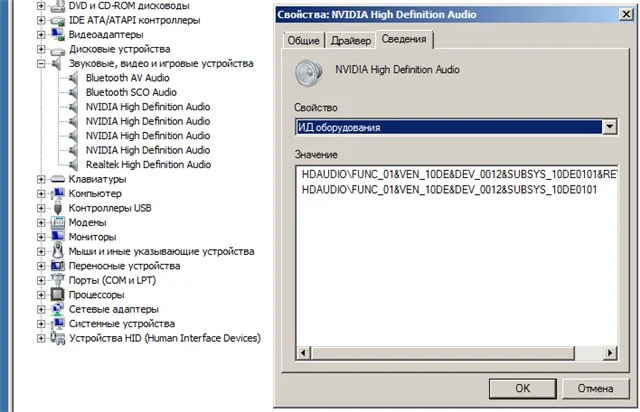Screen dimensions: 640x412
Task: Select second hardware ID ending SUBSYS_10DE0101
Action: pyautogui.click(x=449, y=190)
